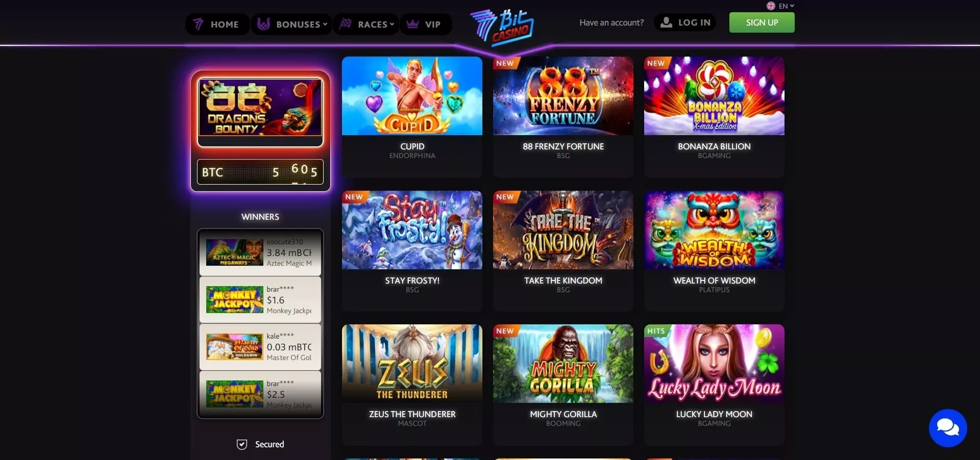Open the VIP menu item
980x460 pixels.
(x=425, y=24)
